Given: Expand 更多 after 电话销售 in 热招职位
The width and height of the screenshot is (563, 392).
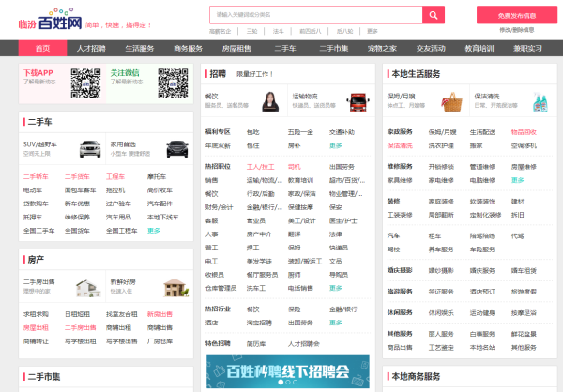Looking at the screenshot, I should coord(335,288).
